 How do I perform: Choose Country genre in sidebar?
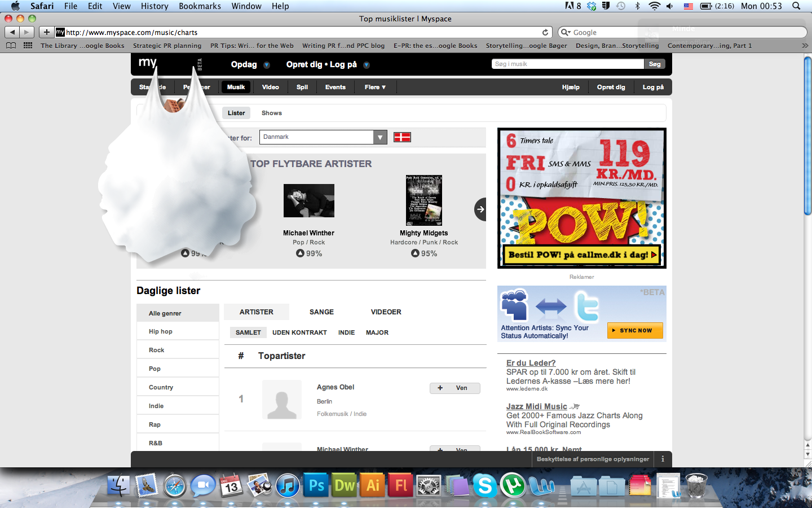pos(178,387)
